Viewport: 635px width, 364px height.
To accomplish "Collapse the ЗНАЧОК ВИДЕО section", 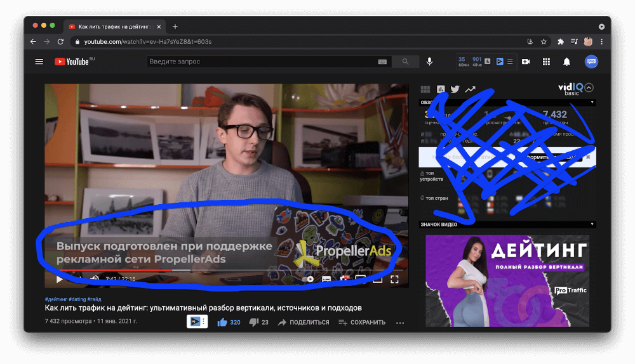I will pyautogui.click(x=592, y=224).
